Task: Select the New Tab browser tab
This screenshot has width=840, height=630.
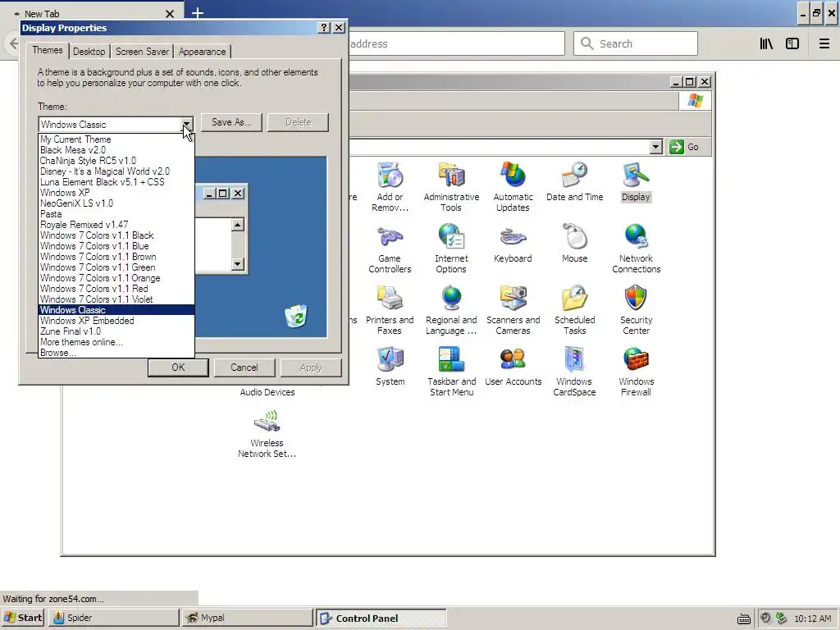Action: tap(91, 13)
